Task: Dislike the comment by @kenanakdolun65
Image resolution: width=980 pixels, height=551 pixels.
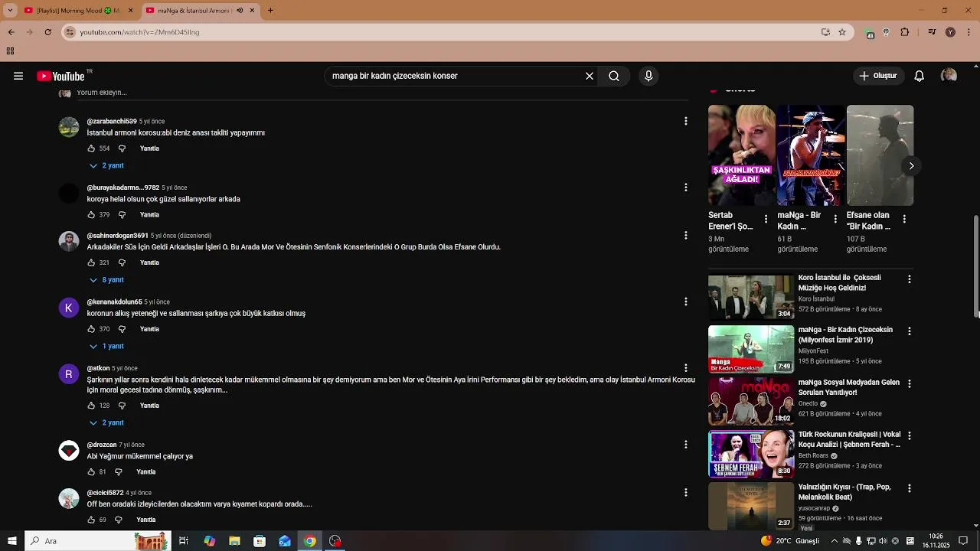Action: pyautogui.click(x=122, y=329)
